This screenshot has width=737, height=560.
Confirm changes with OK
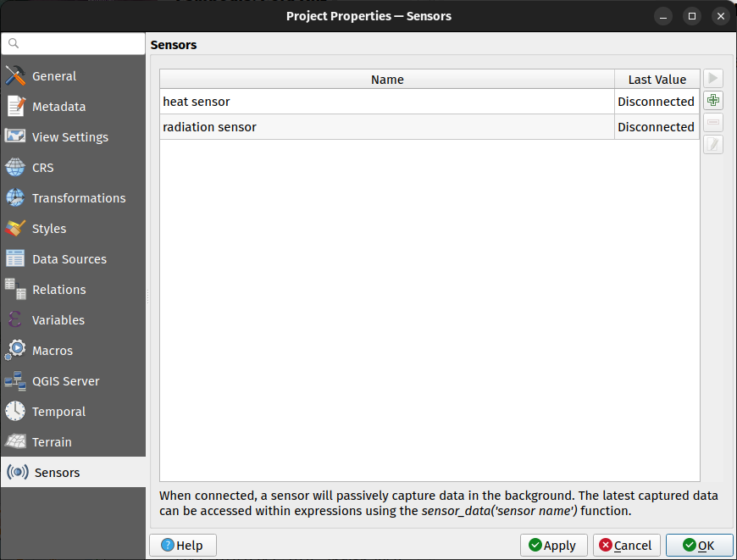click(x=700, y=545)
